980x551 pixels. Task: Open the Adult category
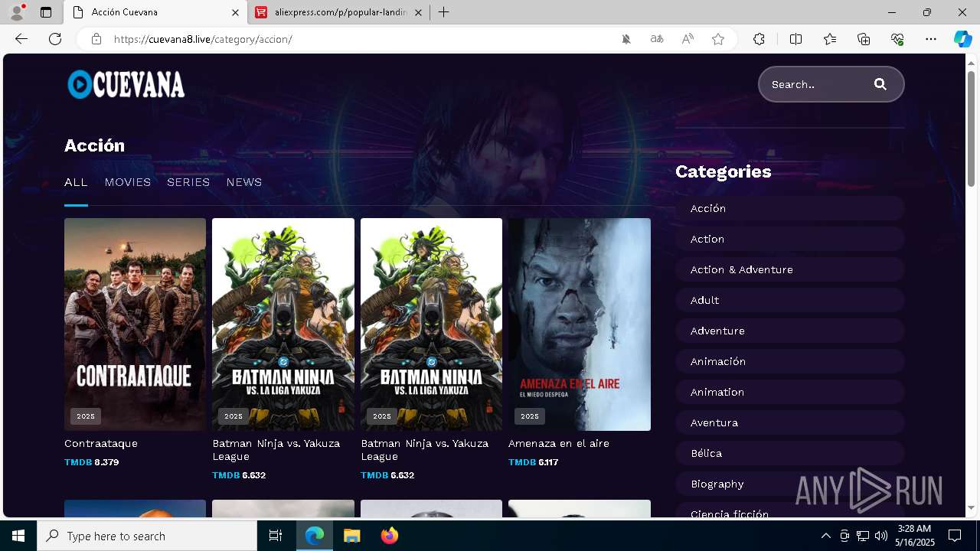pyautogui.click(x=790, y=300)
